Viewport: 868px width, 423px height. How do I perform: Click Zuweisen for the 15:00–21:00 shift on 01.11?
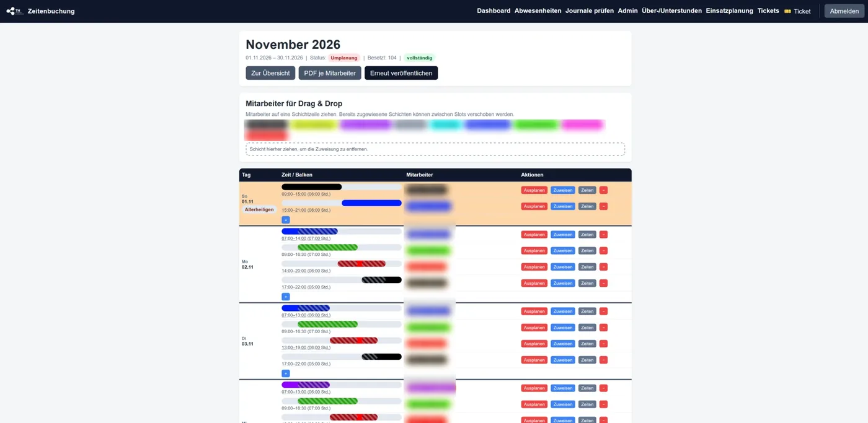click(x=563, y=206)
